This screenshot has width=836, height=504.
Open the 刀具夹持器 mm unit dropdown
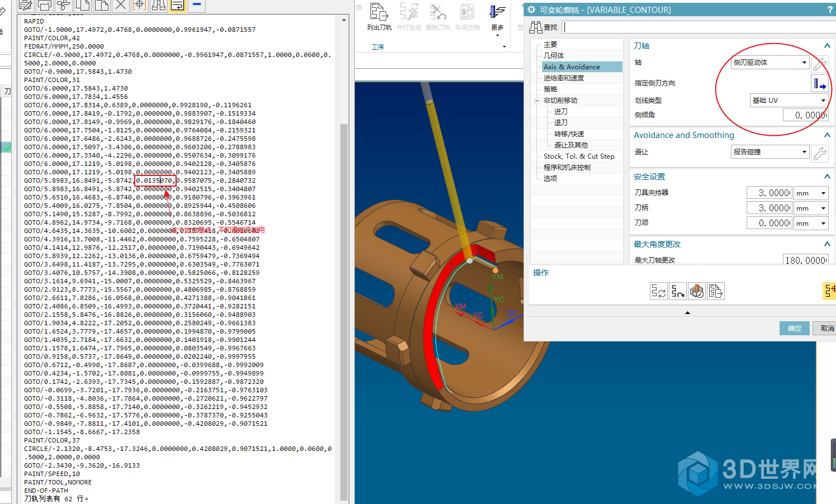pos(811,193)
